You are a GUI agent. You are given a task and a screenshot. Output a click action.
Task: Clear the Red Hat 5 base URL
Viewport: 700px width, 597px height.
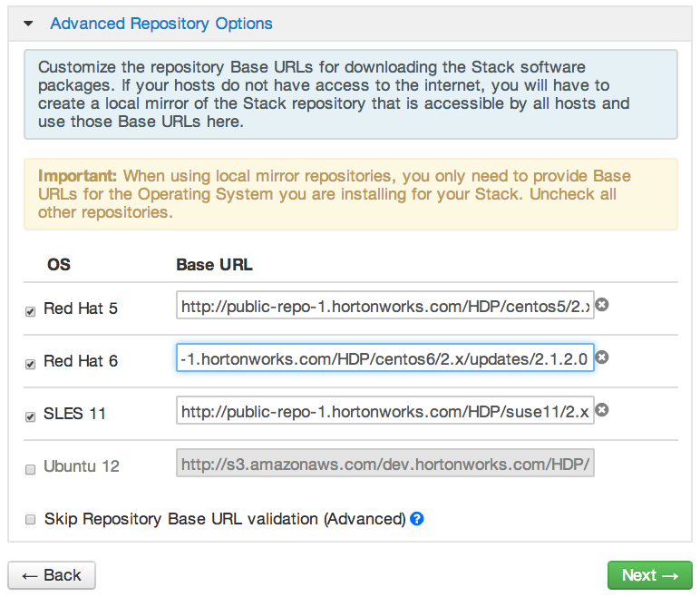click(601, 306)
